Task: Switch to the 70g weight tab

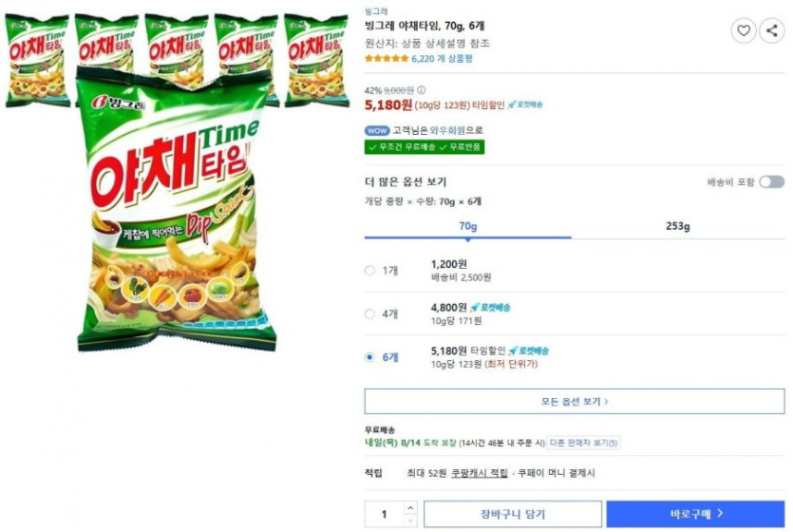Action: pyautogui.click(x=467, y=227)
